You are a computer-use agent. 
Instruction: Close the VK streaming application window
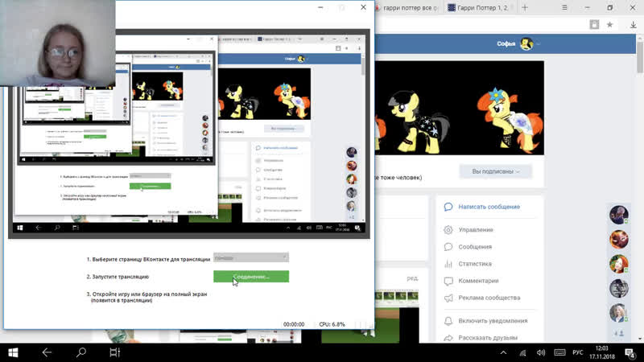coord(363,7)
